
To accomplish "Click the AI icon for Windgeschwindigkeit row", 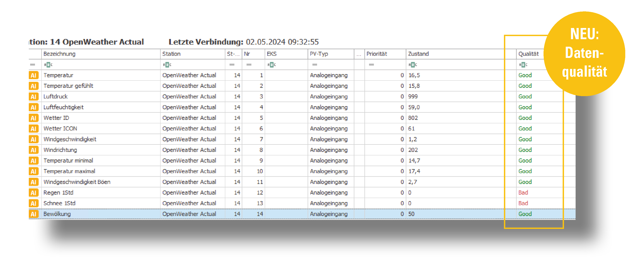I will 33,139.
